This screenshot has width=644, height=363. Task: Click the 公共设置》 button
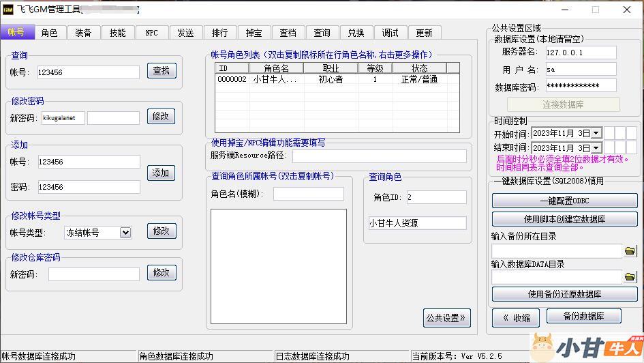(446, 318)
